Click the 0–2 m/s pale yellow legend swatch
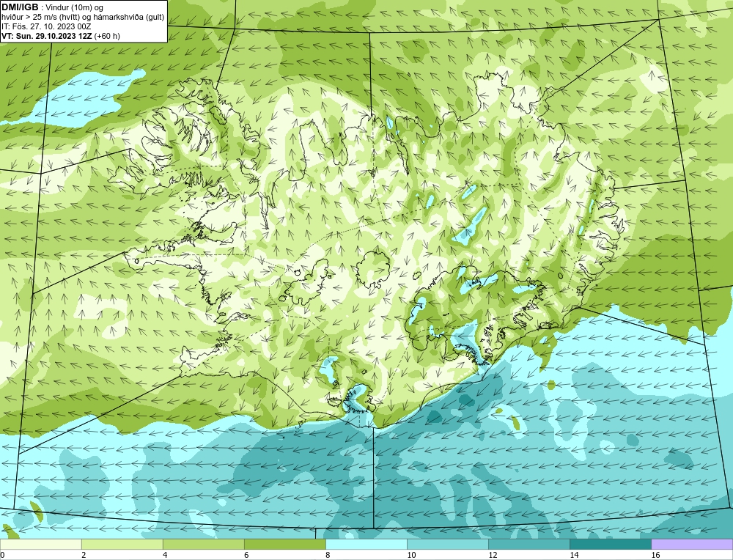This screenshot has height=560, width=733. 40,544
